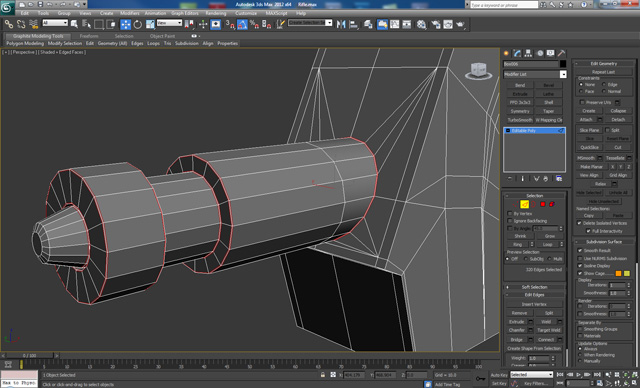
Task: Activate the Select Object tool
Action: [74, 24]
